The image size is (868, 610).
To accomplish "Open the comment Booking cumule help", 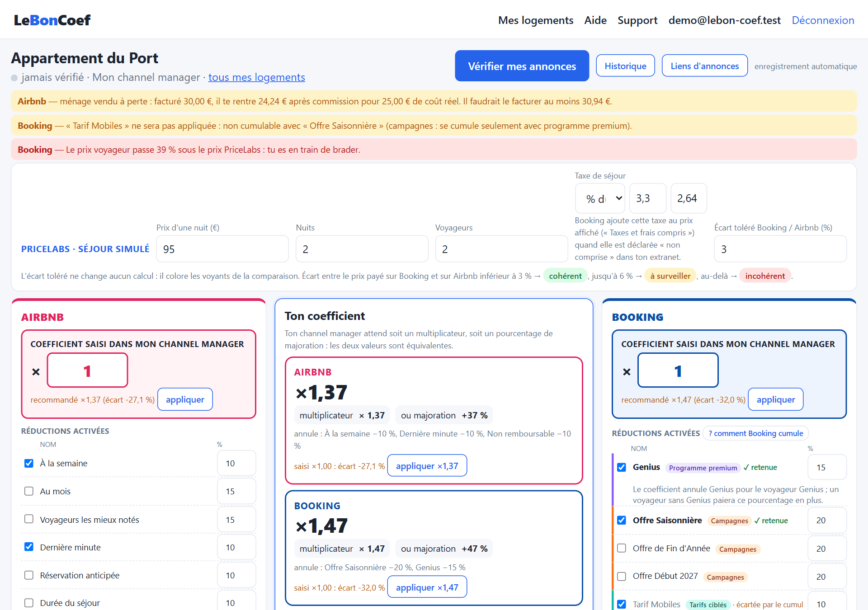I will [756, 433].
